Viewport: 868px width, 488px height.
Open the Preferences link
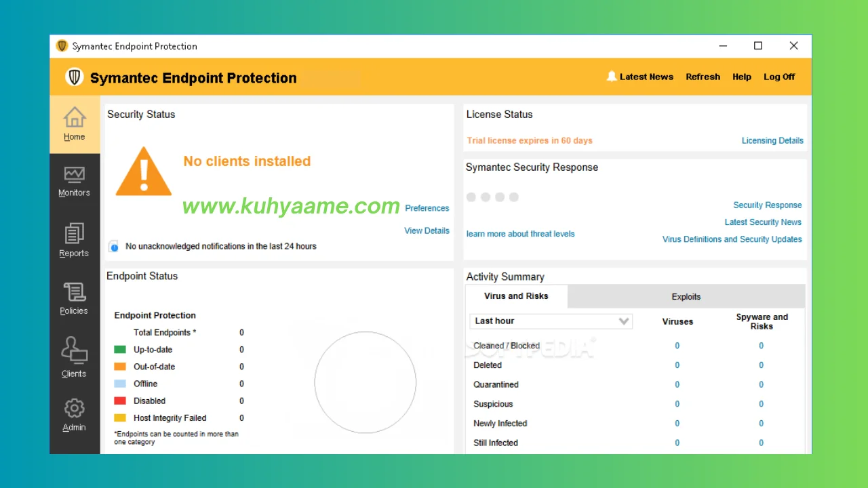coord(427,208)
